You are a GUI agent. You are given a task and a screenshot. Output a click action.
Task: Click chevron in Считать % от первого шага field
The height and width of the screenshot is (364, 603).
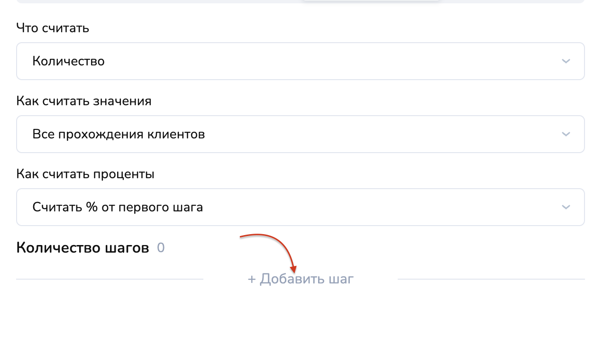point(565,207)
